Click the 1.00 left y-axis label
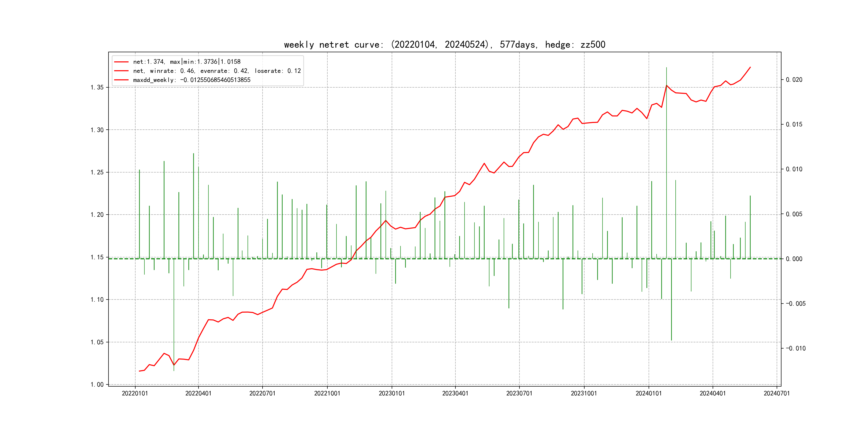The image size is (868, 434). (97, 384)
